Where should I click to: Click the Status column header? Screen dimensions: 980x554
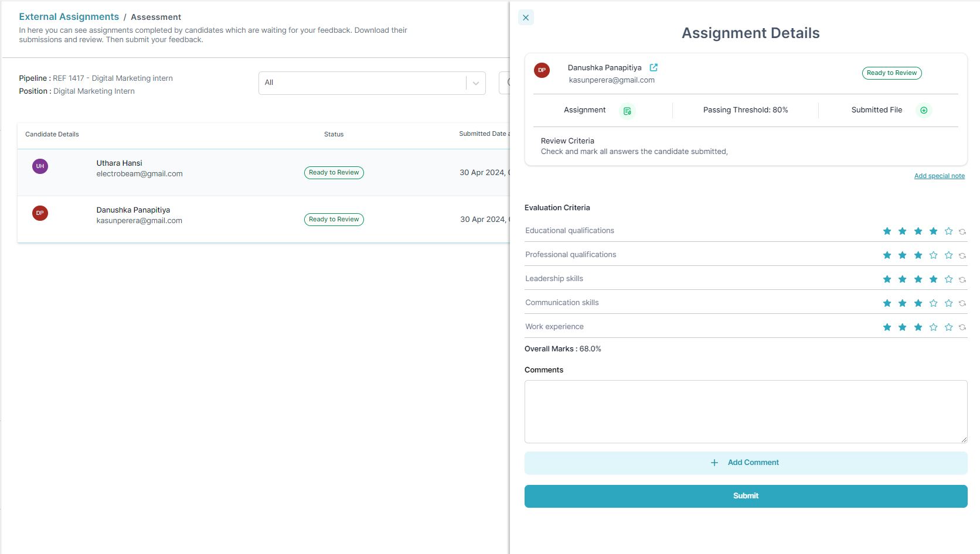[334, 134]
